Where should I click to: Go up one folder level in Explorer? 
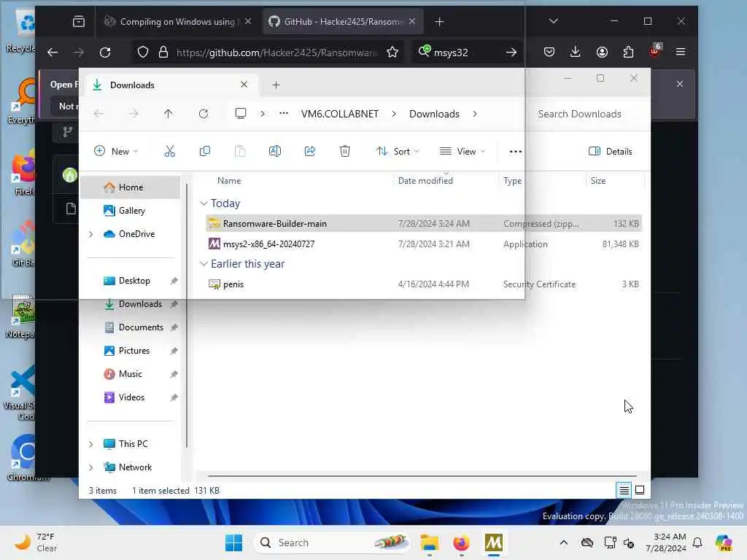point(169,114)
